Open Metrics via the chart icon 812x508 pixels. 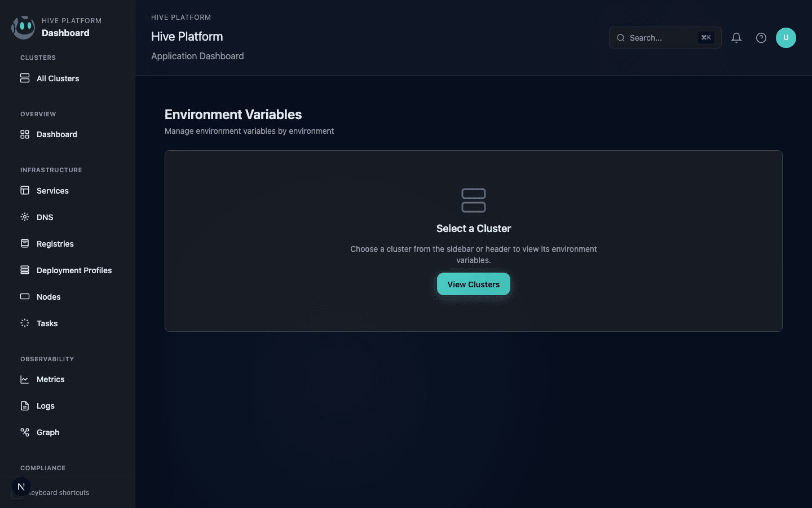coord(25,379)
